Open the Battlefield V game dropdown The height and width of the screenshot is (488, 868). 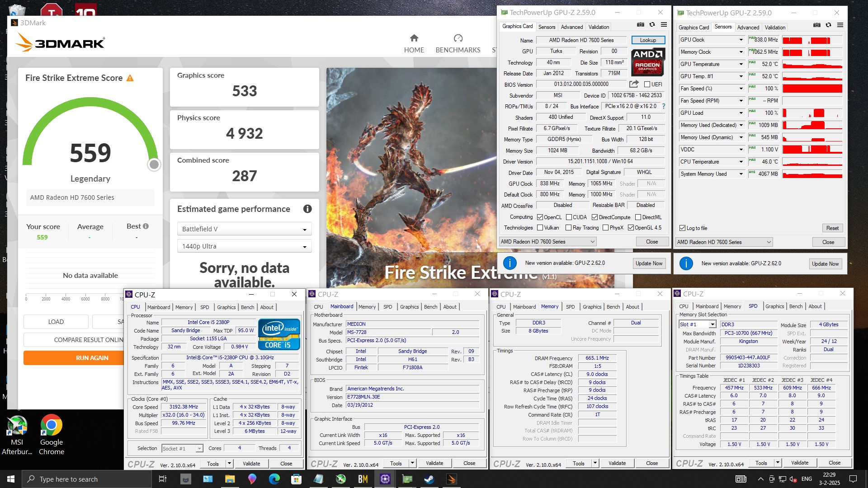(x=244, y=229)
